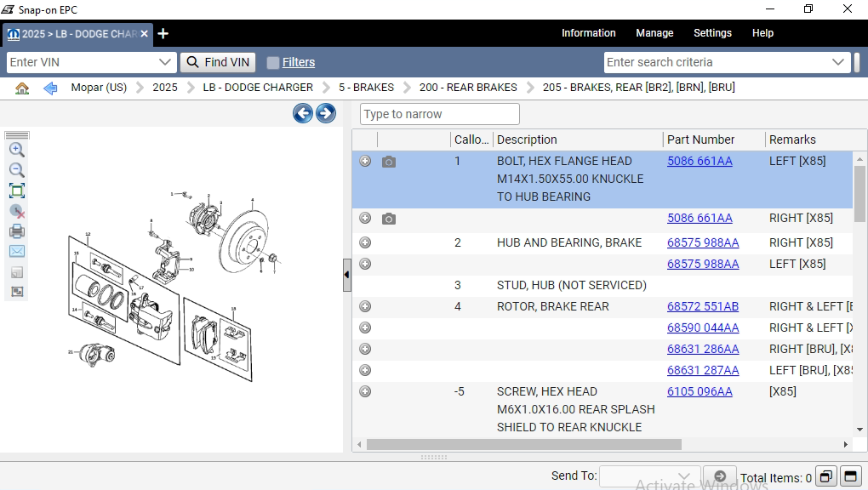Click the brake parts diagram image

174,285
